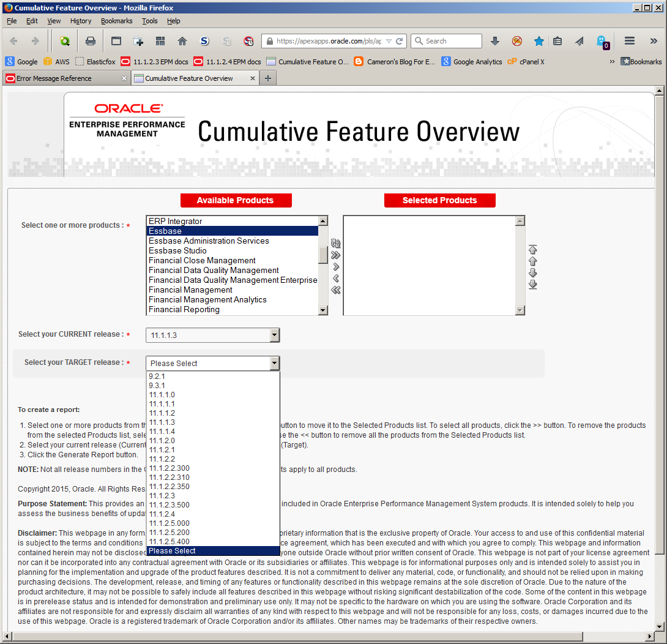Click the new window plus icon

pos(138,41)
